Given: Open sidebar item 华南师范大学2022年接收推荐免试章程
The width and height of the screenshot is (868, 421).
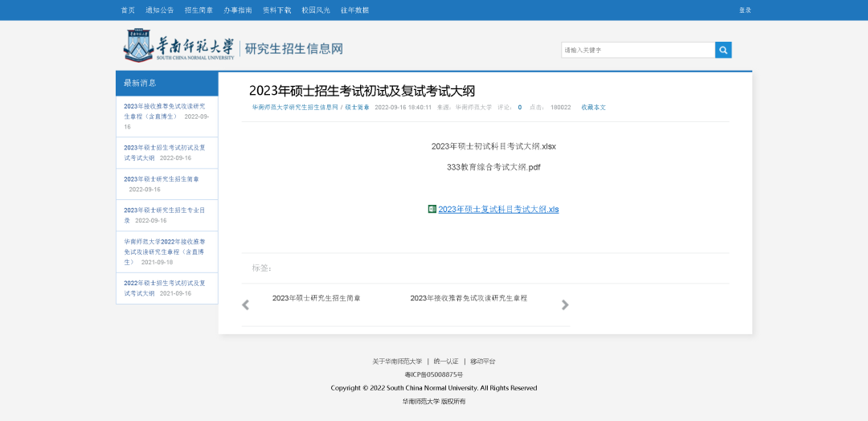Looking at the screenshot, I should 165,251.
